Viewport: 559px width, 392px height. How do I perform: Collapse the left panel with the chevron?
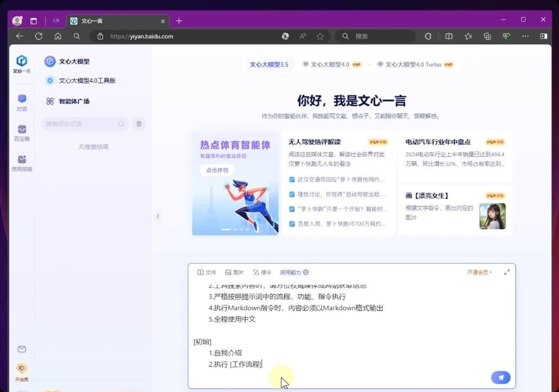158,216
